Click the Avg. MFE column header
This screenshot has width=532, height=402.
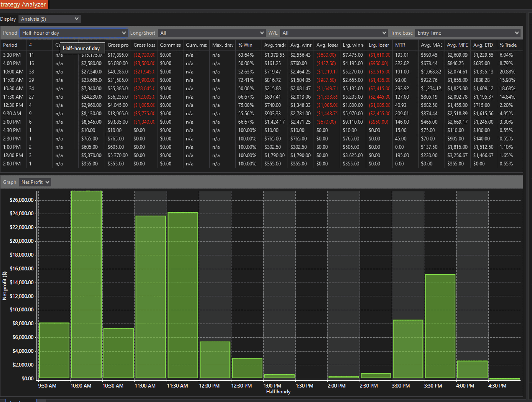(x=457, y=45)
